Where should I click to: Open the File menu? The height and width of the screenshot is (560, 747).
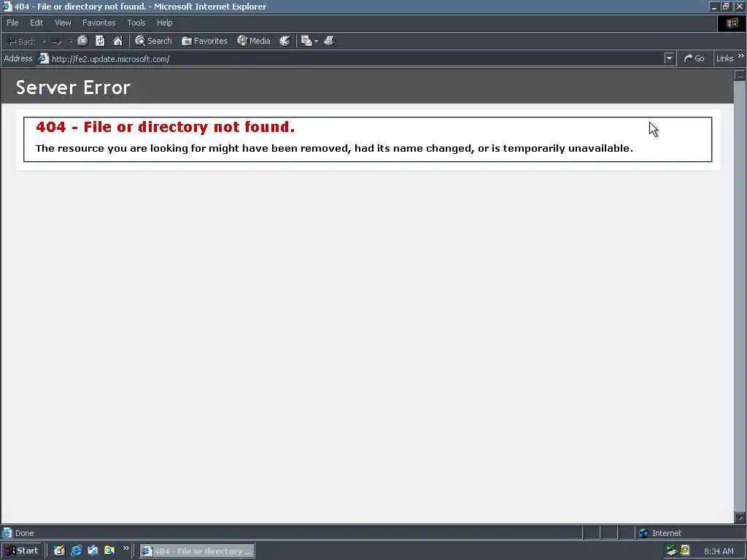click(12, 23)
